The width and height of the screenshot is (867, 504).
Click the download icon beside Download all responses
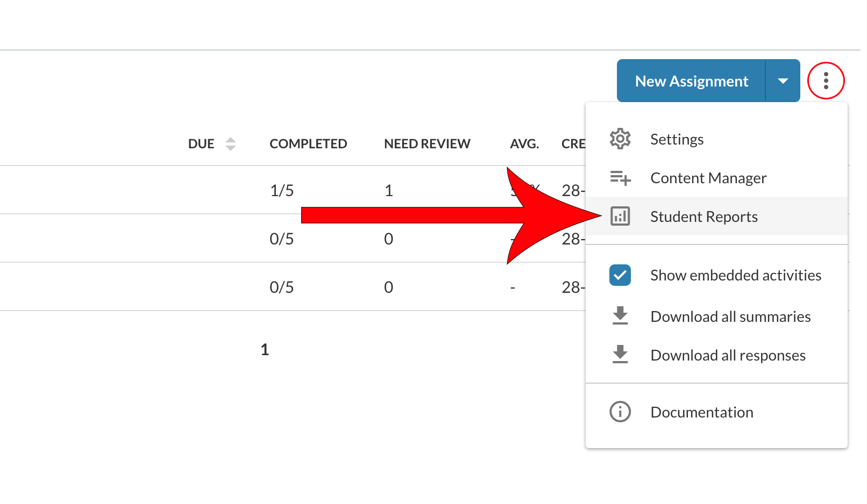[x=620, y=355]
